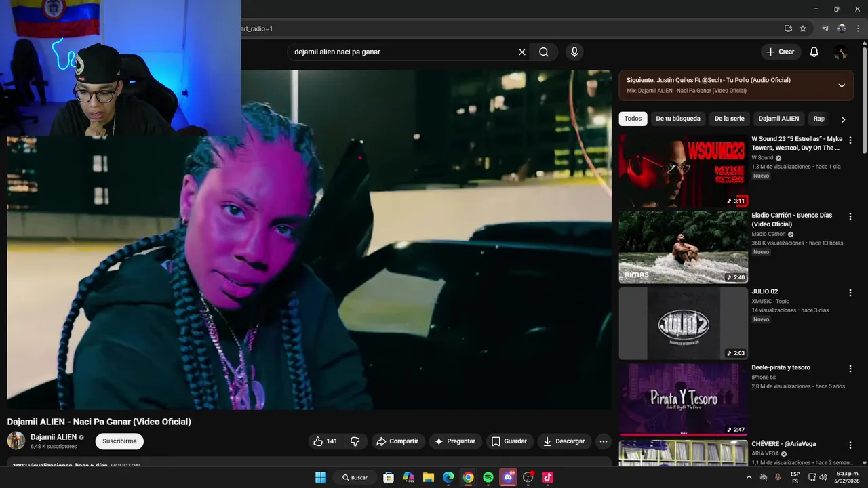Click the Descargar button

(x=564, y=441)
